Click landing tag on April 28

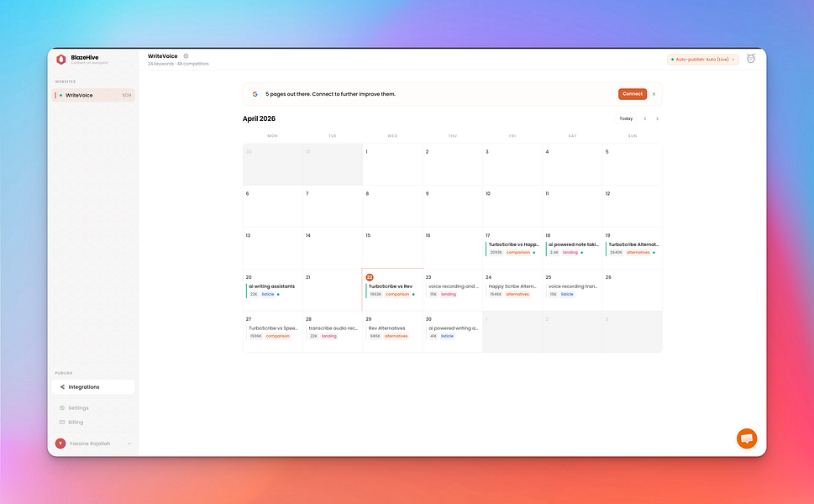point(329,336)
